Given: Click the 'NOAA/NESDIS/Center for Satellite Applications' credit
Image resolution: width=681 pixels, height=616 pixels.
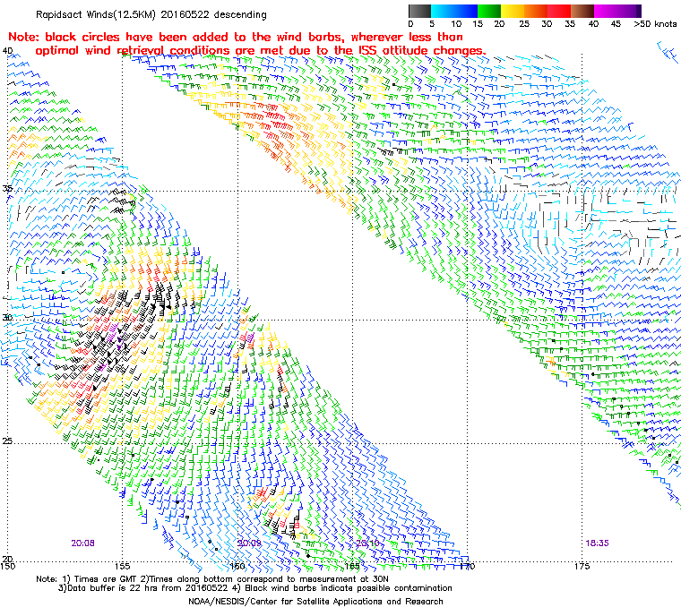Looking at the screenshot, I should click(x=315, y=602).
